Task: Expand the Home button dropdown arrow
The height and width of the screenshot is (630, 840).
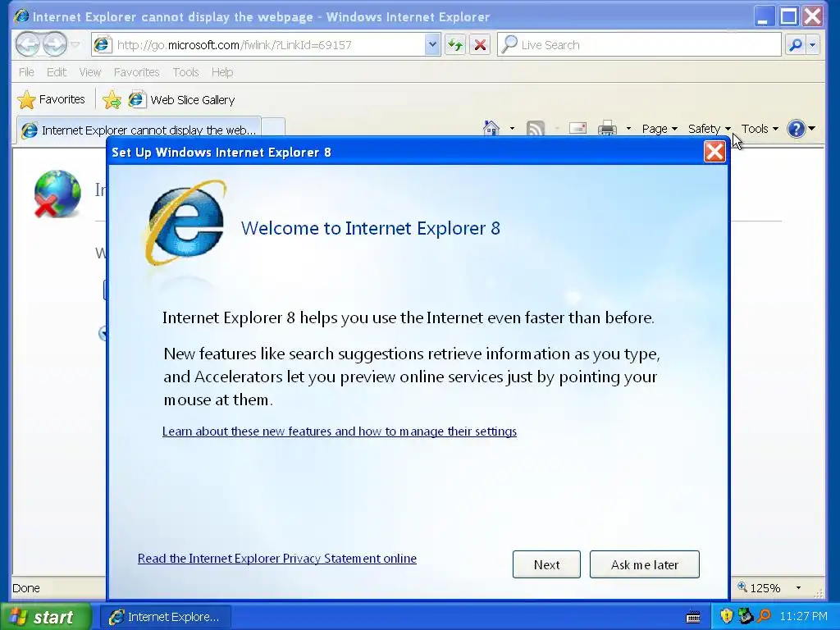Action: tap(512, 129)
